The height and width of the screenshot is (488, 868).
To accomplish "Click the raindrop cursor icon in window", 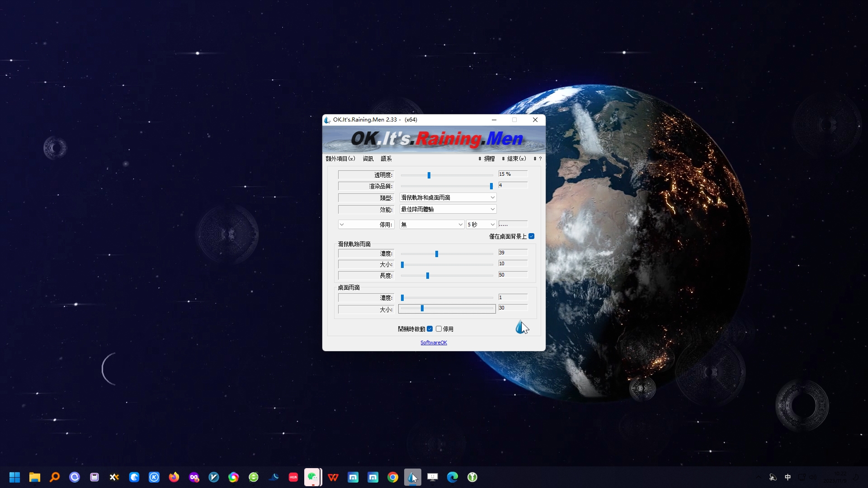I will [x=521, y=327].
